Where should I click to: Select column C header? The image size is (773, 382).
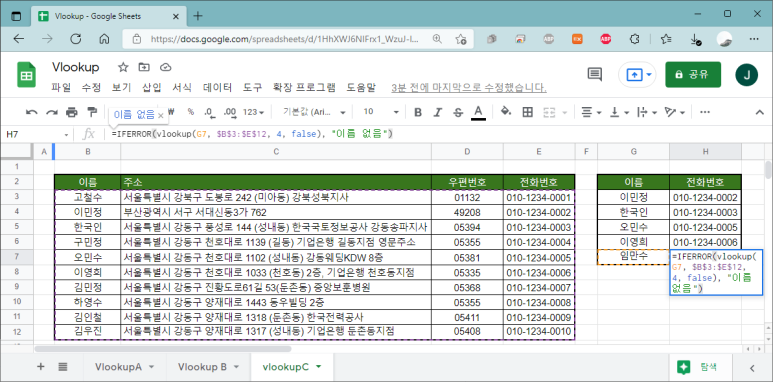click(x=276, y=152)
